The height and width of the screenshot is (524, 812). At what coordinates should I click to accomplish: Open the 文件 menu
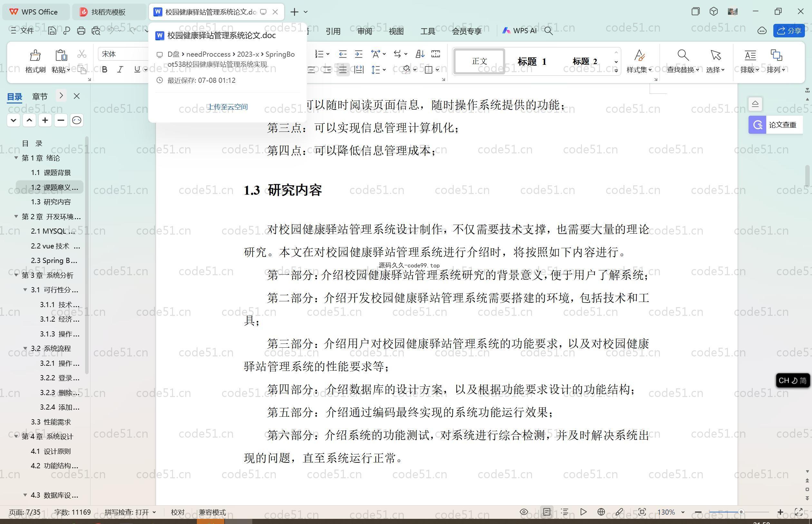23,31
